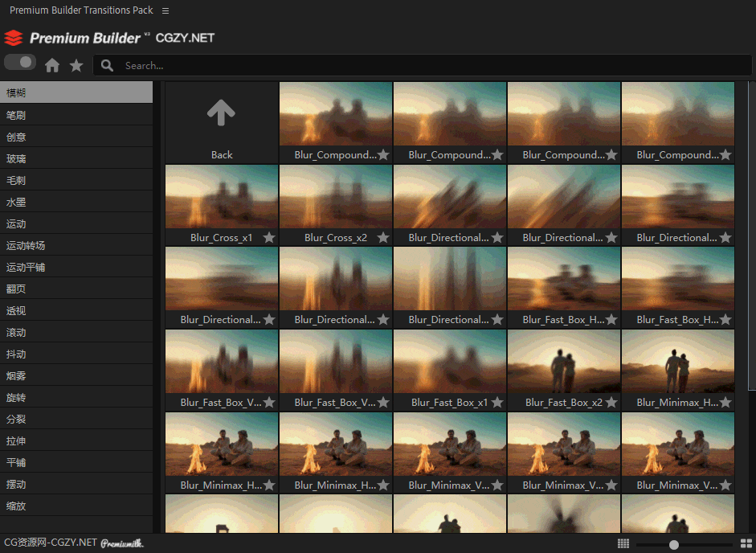
Task: Click the red Premium Builder logo icon
Action: coord(14,38)
